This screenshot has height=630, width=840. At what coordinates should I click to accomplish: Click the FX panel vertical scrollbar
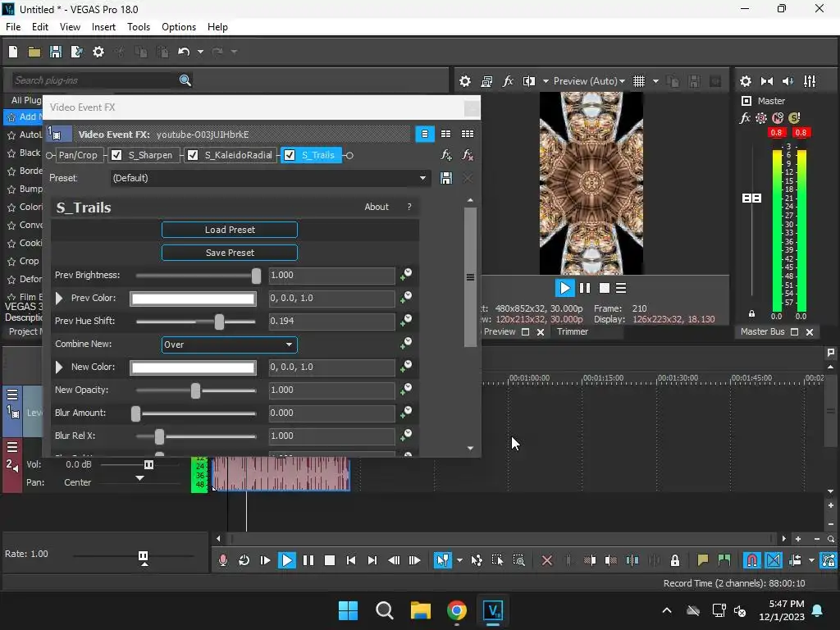click(470, 277)
